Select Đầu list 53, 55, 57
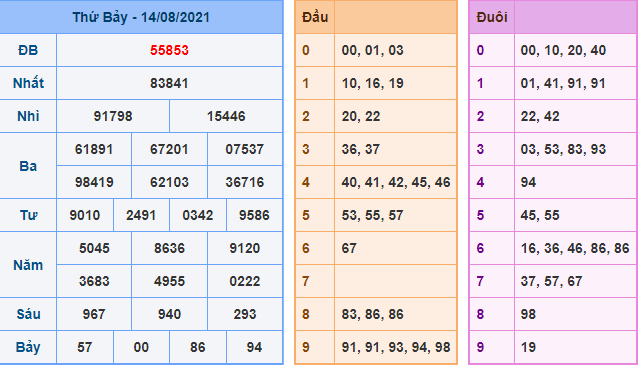This screenshot has width=639, height=365. click(x=372, y=215)
